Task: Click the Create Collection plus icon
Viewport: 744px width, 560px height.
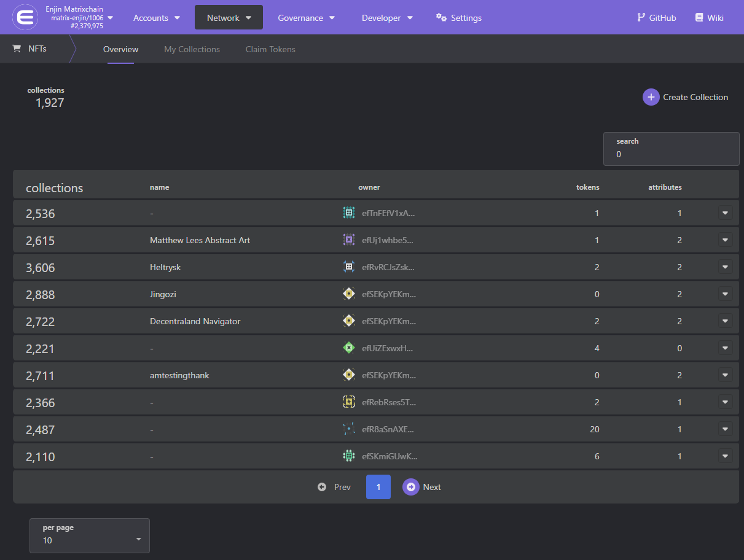Action: pos(651,97)
